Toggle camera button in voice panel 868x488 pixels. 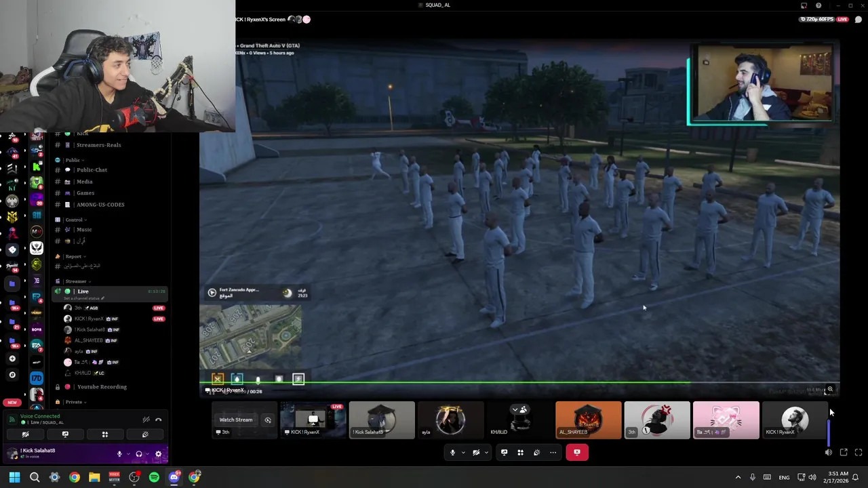25,434
